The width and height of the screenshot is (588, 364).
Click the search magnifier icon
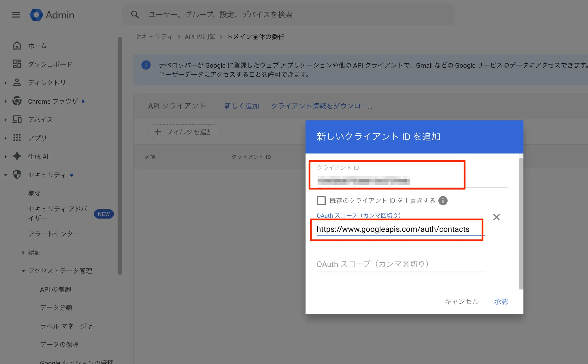pyautogui.click(x=135, y=14)
